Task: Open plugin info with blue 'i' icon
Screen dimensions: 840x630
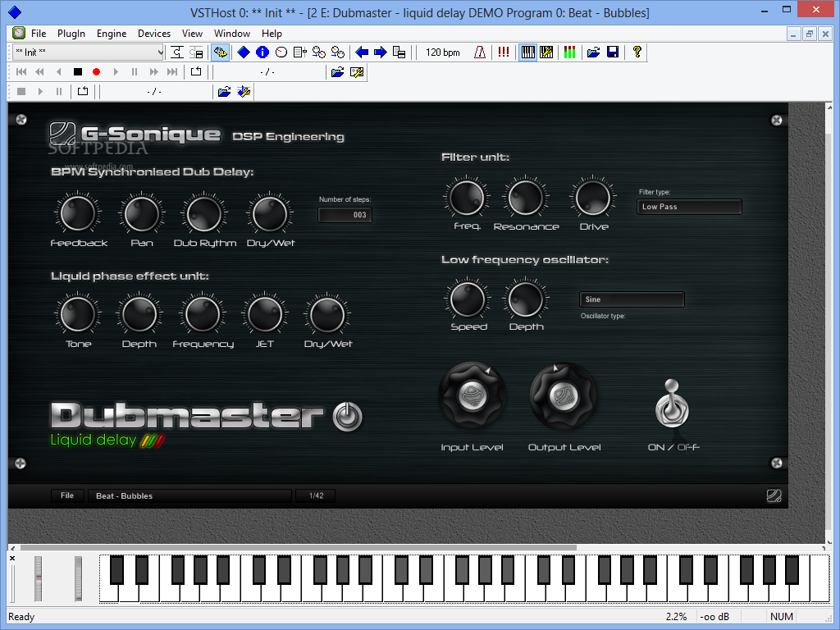Action: click(x=262, y=52)
